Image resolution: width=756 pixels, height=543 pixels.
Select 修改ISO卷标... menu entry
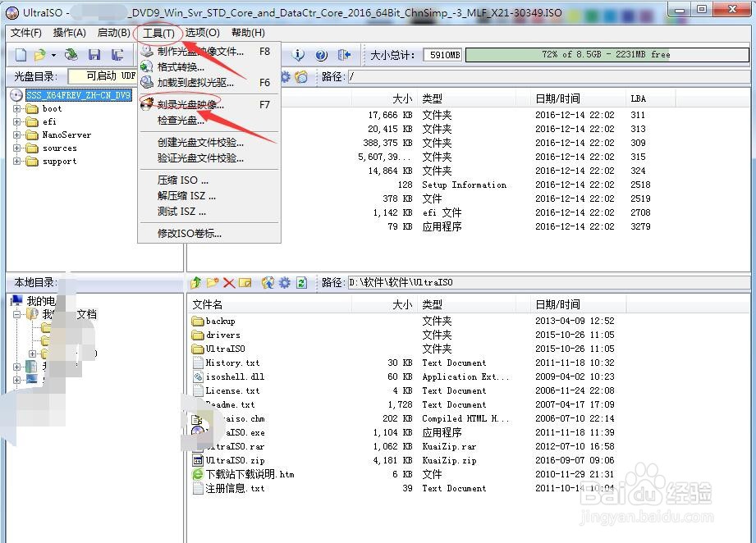click(x=209, y=234)
